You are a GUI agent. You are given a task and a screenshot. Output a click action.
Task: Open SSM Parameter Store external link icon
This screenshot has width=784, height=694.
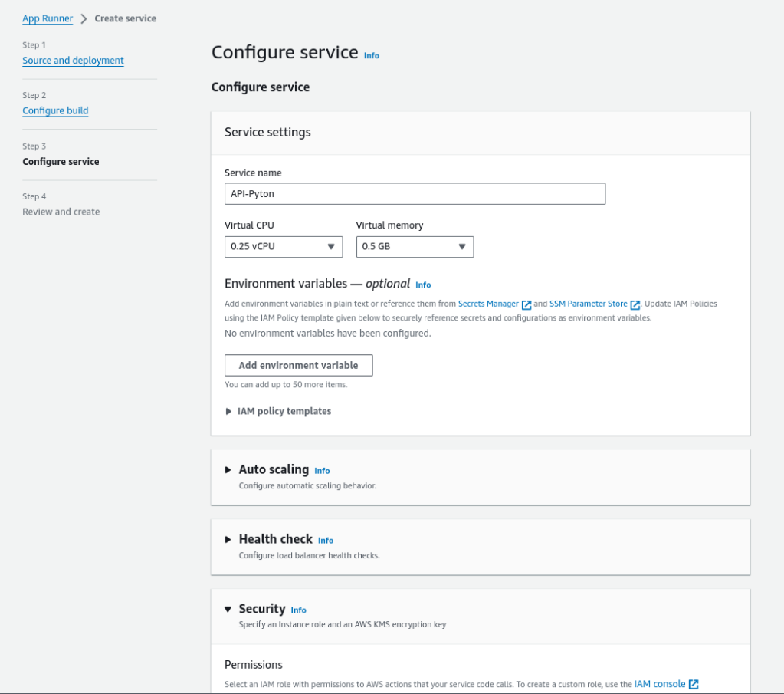click(x=635, y=304)
